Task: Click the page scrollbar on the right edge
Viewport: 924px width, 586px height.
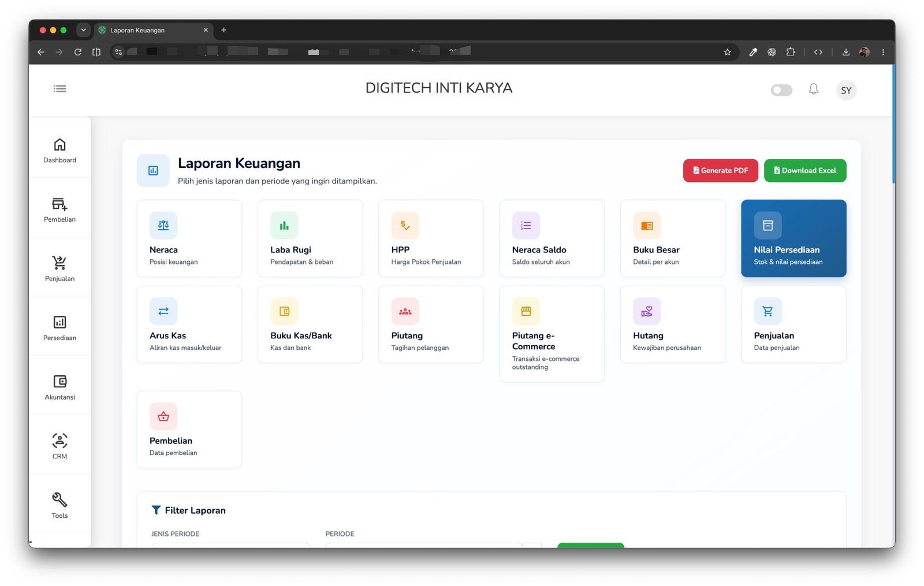Action: [x=893, y=124]
